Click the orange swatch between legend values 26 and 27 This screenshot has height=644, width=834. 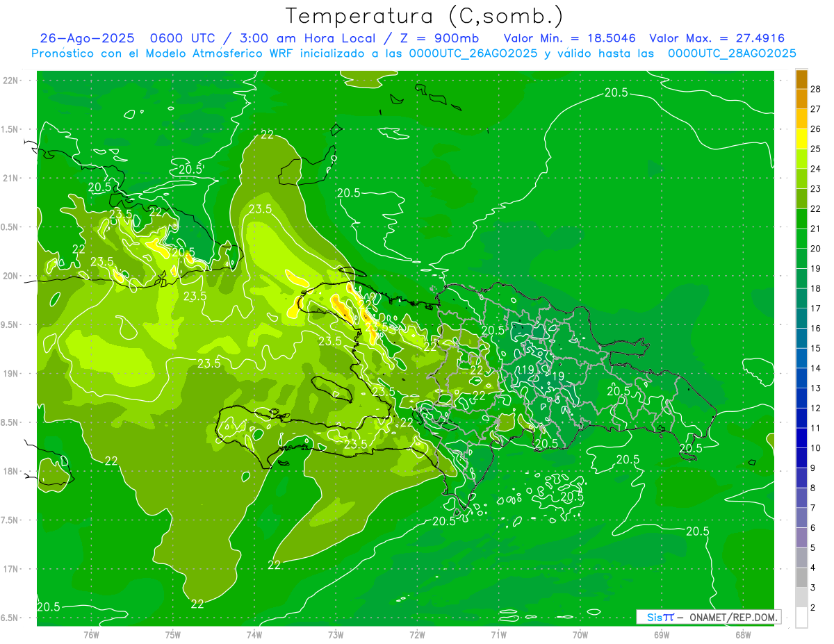coord(801,119)
